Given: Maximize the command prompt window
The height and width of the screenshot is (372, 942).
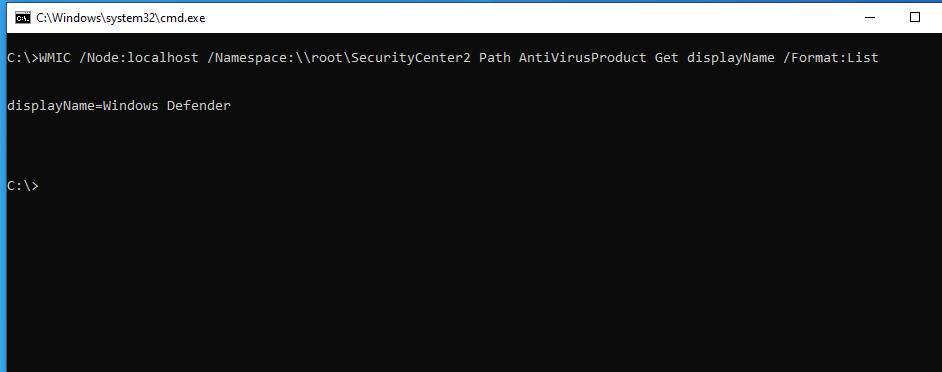Looking at the screenshot, I should click(x=914, y=17).
